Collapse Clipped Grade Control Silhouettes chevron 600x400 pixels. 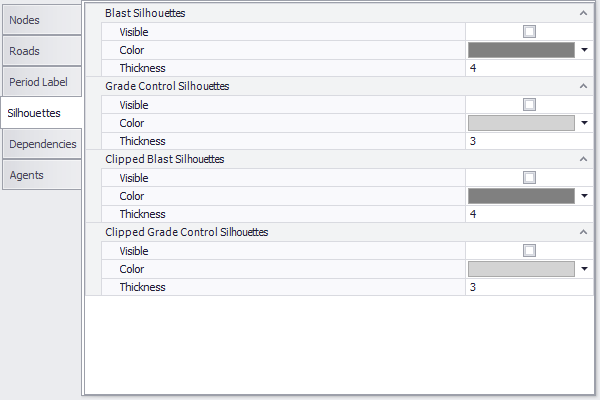[x=582, y=232]
